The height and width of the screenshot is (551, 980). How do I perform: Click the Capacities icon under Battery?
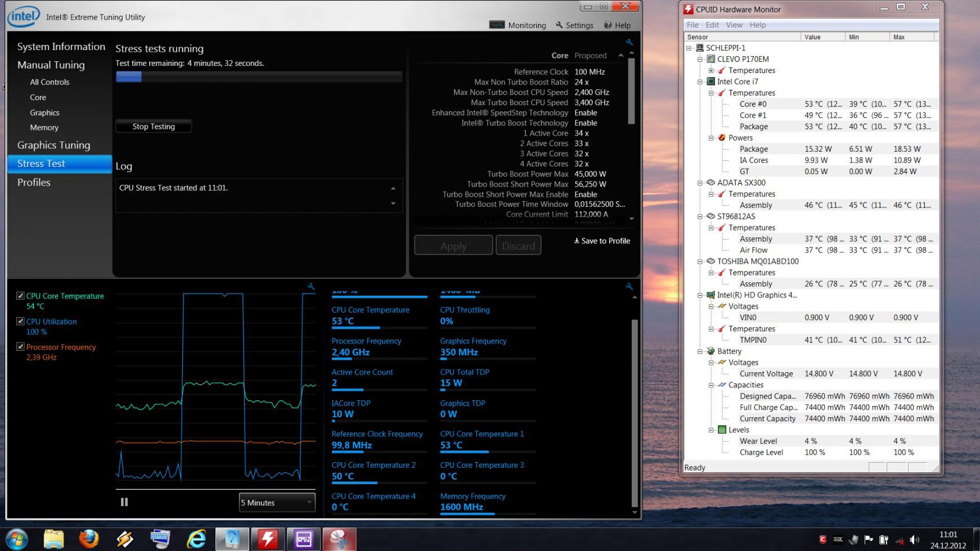click(x=722, y=385)
